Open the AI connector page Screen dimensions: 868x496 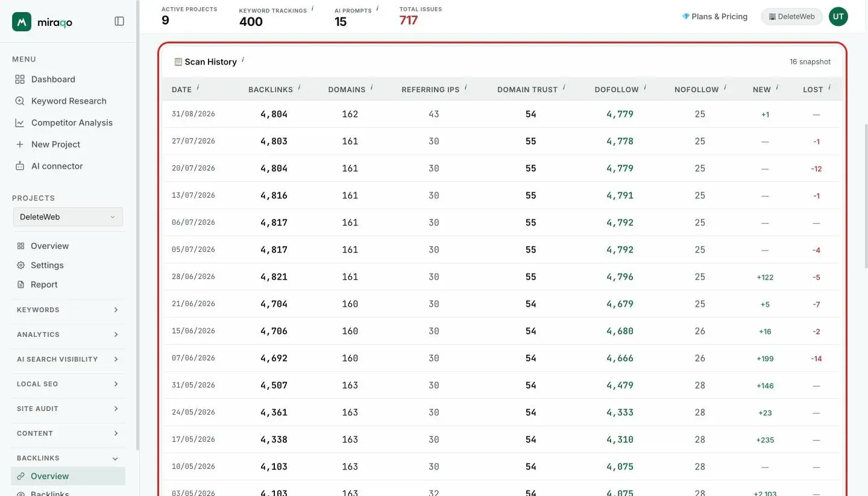[x=57, y=166]
